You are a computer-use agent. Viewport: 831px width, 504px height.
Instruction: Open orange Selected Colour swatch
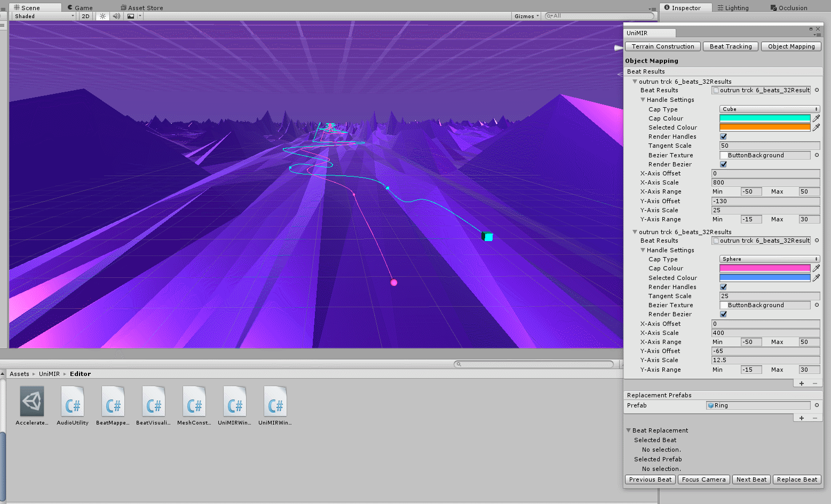coord(765,127)
